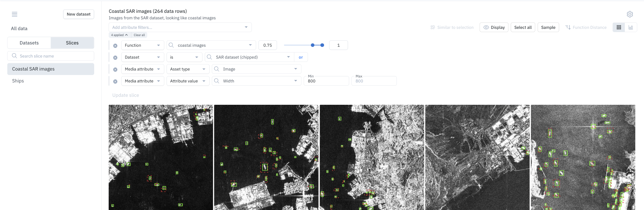This screenshot has width=644, height=210.
Task: Click the maximum score field showing 1
Action: [338, 45]
